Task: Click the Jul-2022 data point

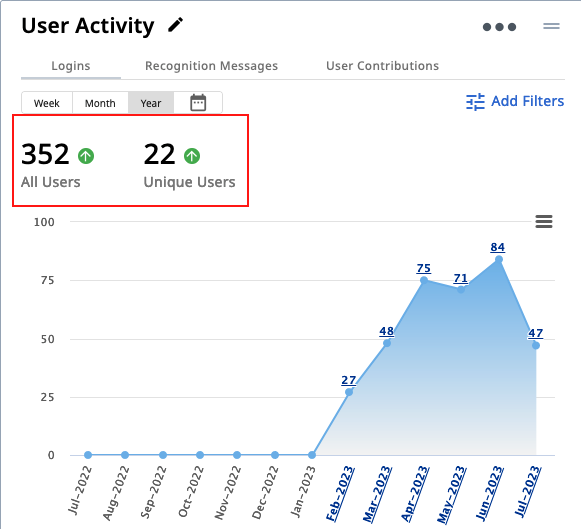Action: point(88,455)
